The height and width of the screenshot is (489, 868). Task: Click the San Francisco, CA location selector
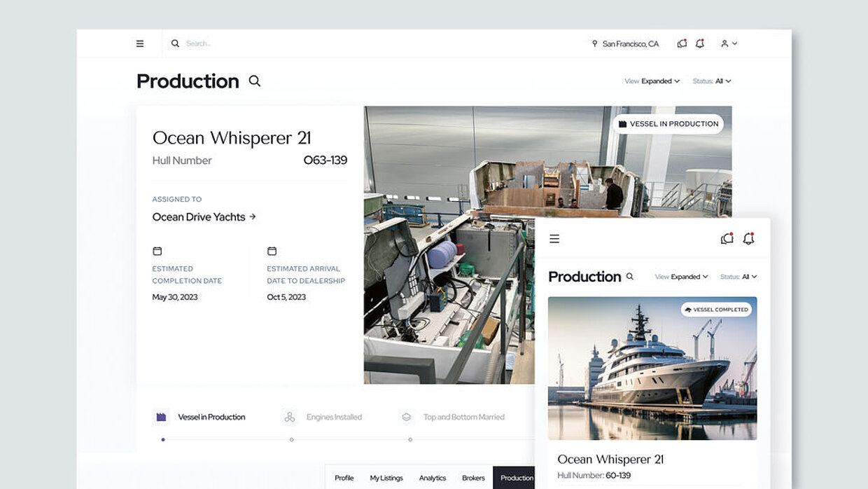point(625,43)
